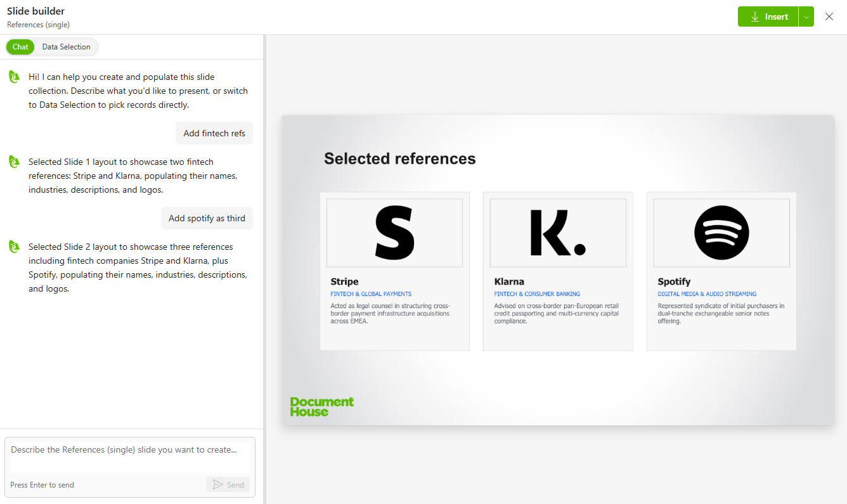Click the Spotify reference description text
Viewport: 847px width, 504px height.
[721, 313]
